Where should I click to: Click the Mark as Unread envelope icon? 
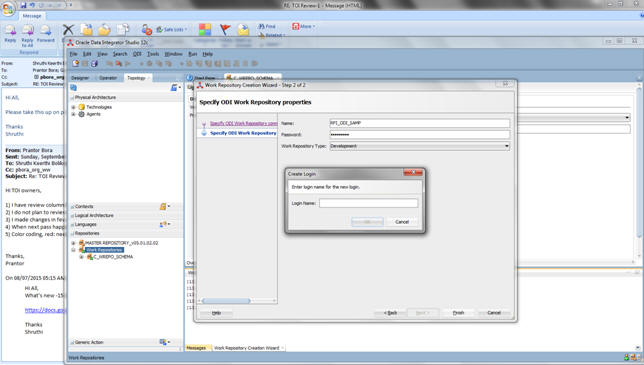(243, 30)
